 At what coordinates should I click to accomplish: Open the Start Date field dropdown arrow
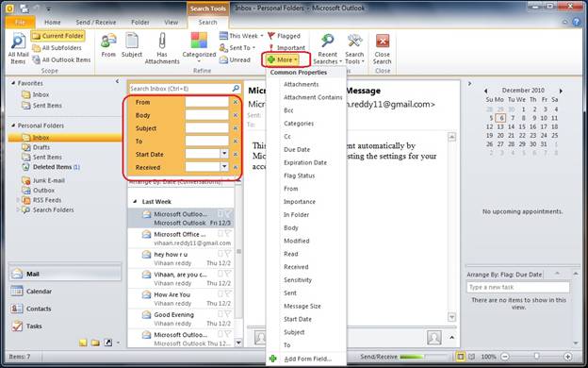pyautogui.click(x=224, y=154)
